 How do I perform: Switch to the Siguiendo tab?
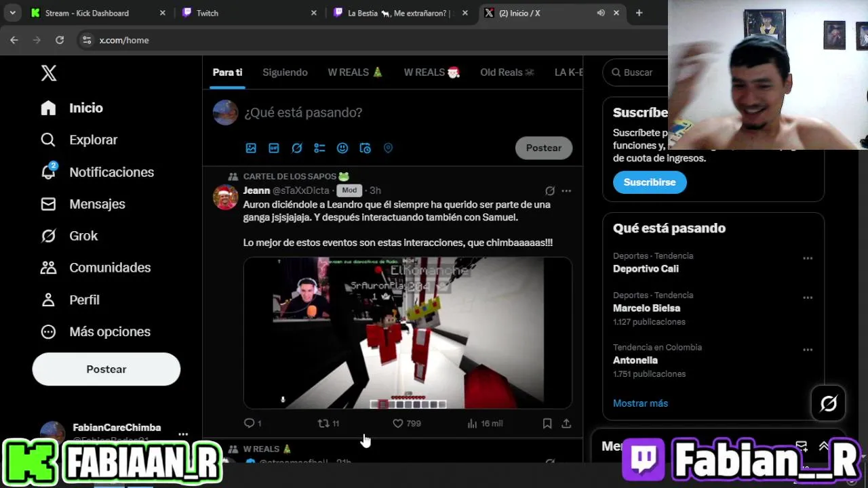coord(285,73)
